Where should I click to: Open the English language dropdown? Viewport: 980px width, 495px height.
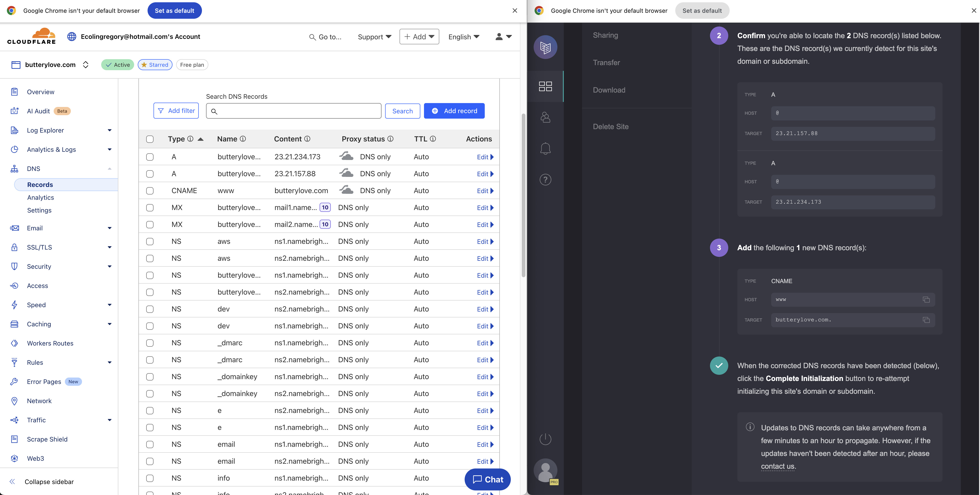pyautogui.click(x=464, y=37)
